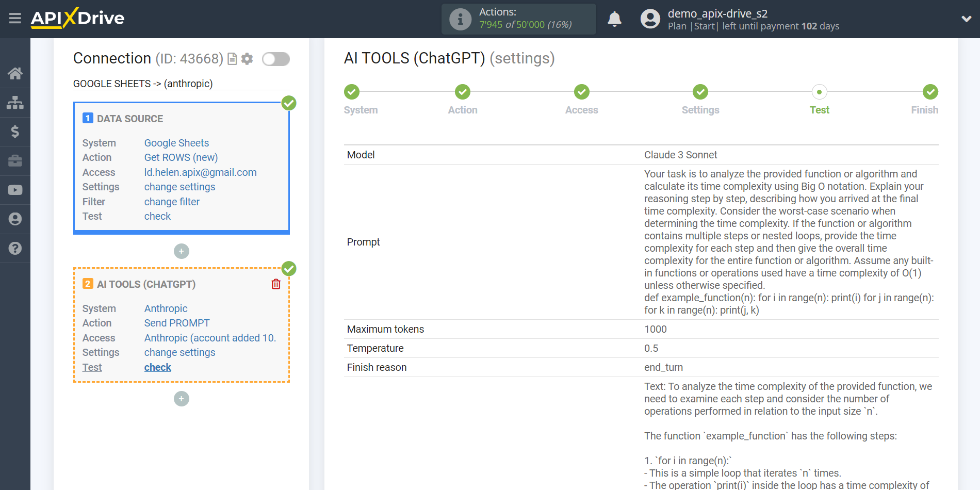The height and width of the screenshot is (490, 980).
Task: Click the Settings step checkmark circle
Action: 700,92
